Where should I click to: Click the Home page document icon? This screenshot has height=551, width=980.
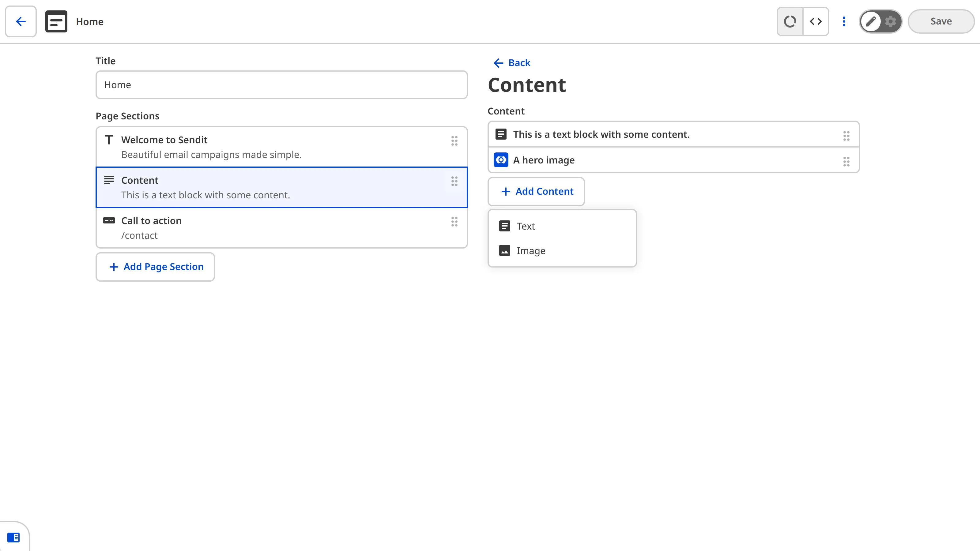pos(56,21)
